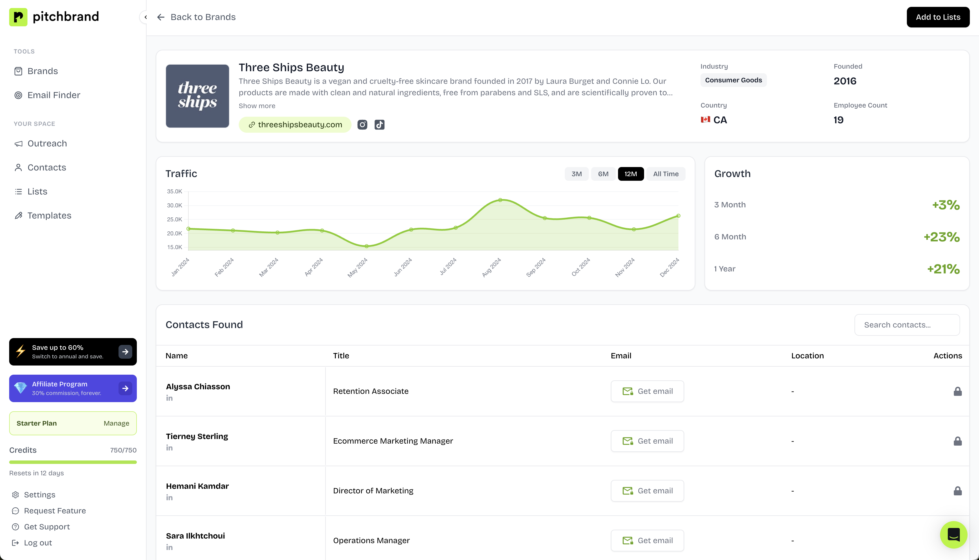
Task: Open the chat support bubble
Action: [x=953, y=535]
